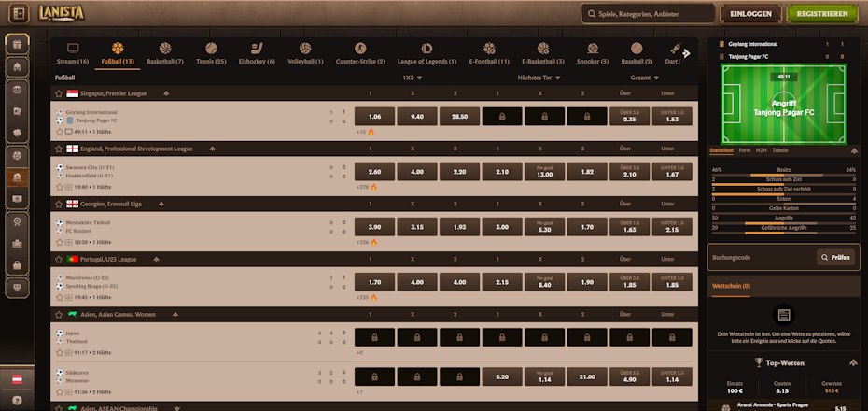Collapse the England Professional Development League section

pyautogui.click(x=212, y=149)
